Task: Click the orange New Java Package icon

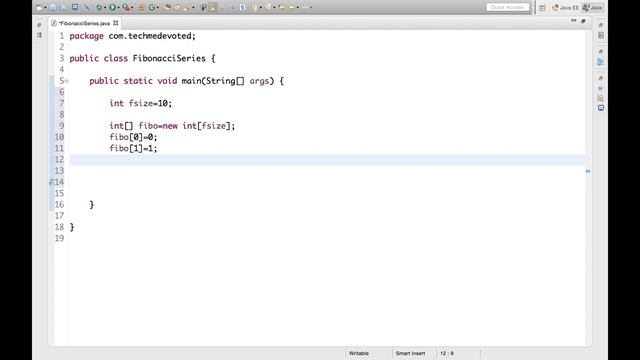Action: [x=141, y=7]
